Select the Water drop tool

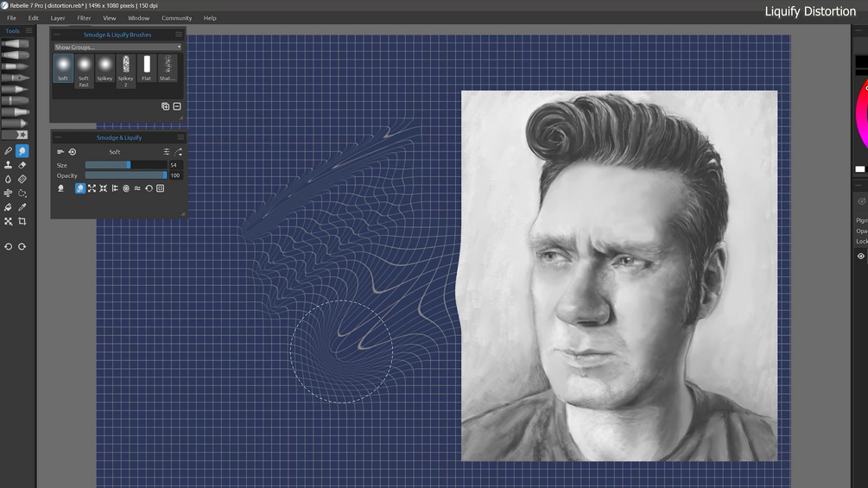(9, 180)
